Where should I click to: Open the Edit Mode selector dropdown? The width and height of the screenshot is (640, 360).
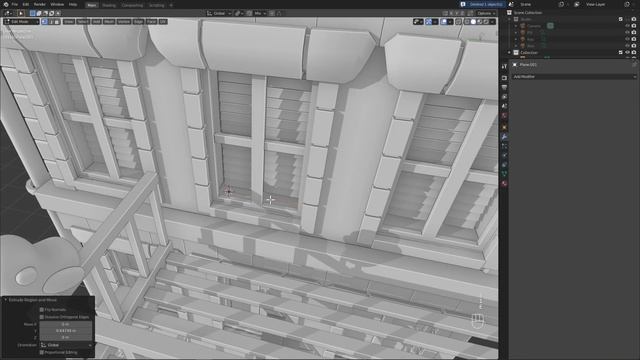click(x=21, y=22)
